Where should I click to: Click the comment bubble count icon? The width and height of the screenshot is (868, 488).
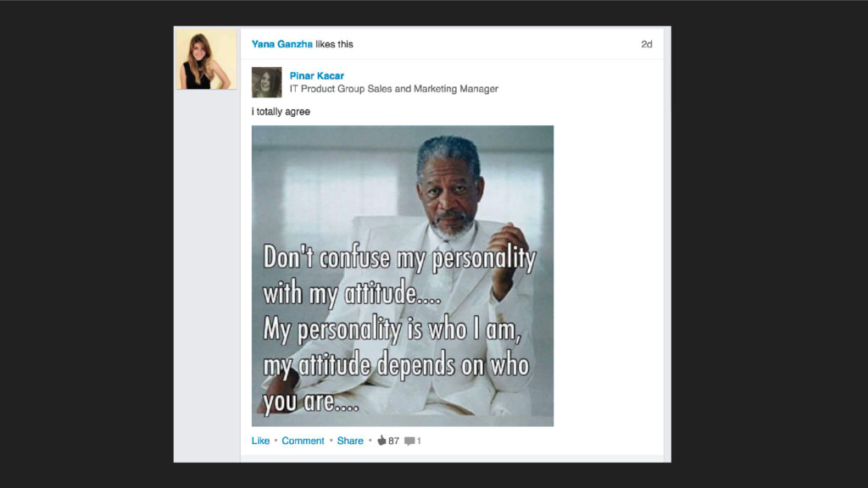(x=409, y=441)
